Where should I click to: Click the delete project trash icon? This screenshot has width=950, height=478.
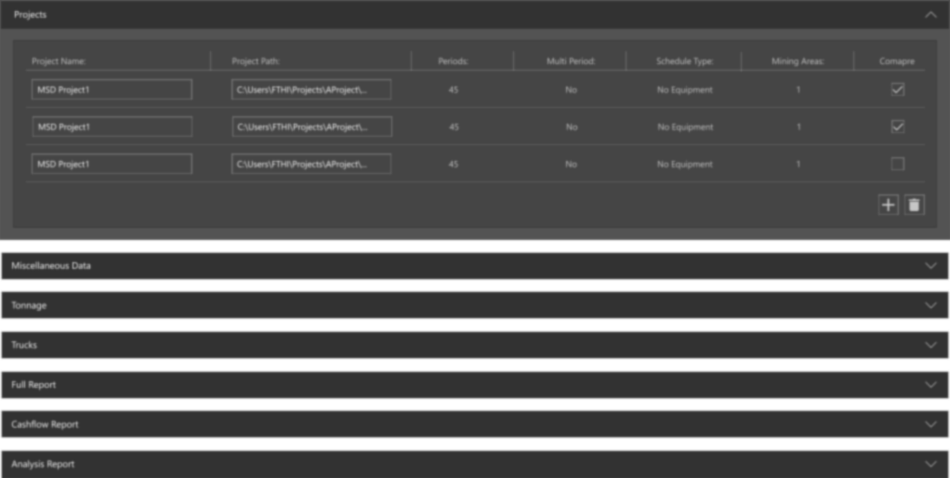[x=914, y=205]
